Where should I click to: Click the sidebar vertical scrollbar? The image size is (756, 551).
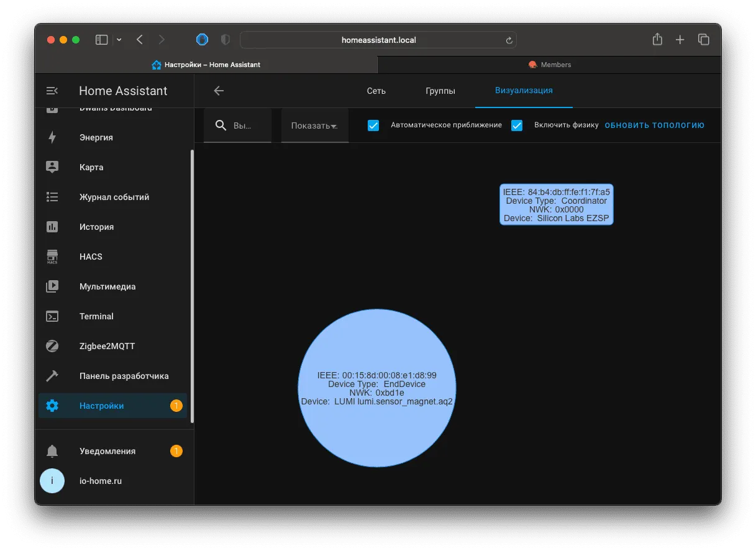pyautogui.click(x=192, y=286)
